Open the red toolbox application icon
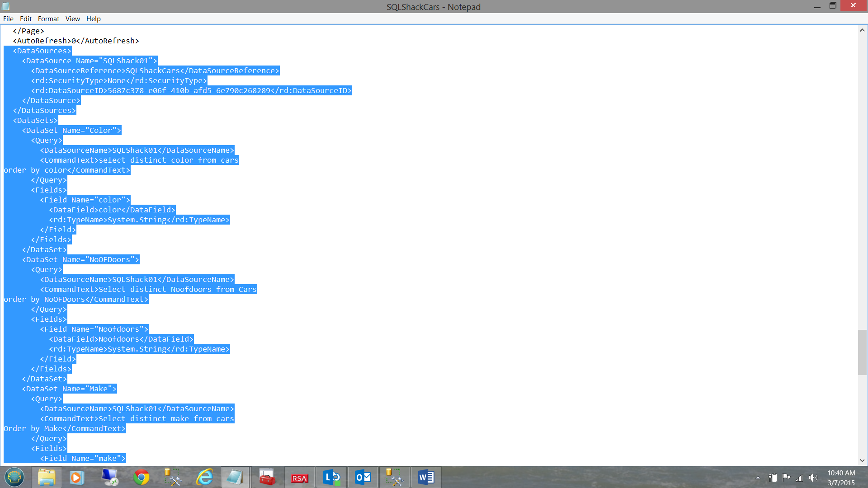 (x=267, y=477)
